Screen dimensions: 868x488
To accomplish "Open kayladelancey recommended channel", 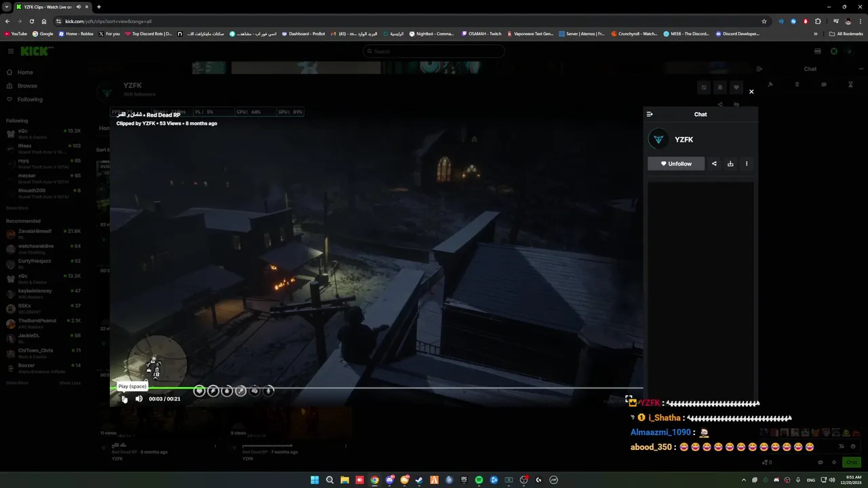I will pyautogui.click(x=43, y=293).
